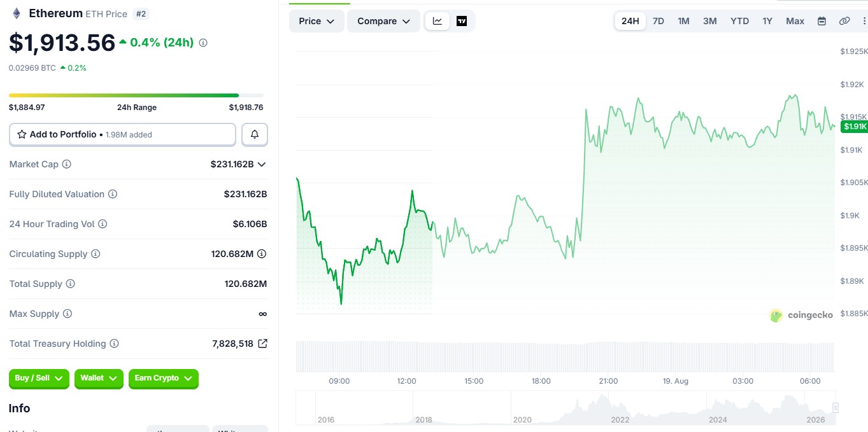This screenshot has height=432, width=868.
Task: Open the Earn Crypto dropdown
Action: coord(164,379)
